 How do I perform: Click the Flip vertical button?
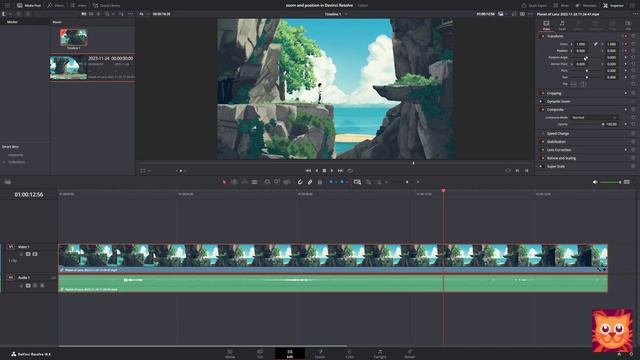tap(583, 84)
